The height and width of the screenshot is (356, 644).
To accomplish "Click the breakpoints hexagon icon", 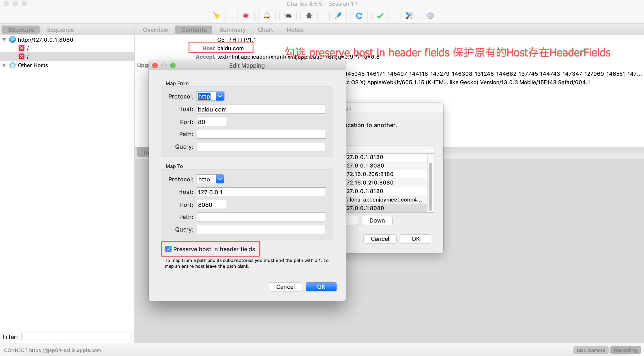I will point(309,16).
